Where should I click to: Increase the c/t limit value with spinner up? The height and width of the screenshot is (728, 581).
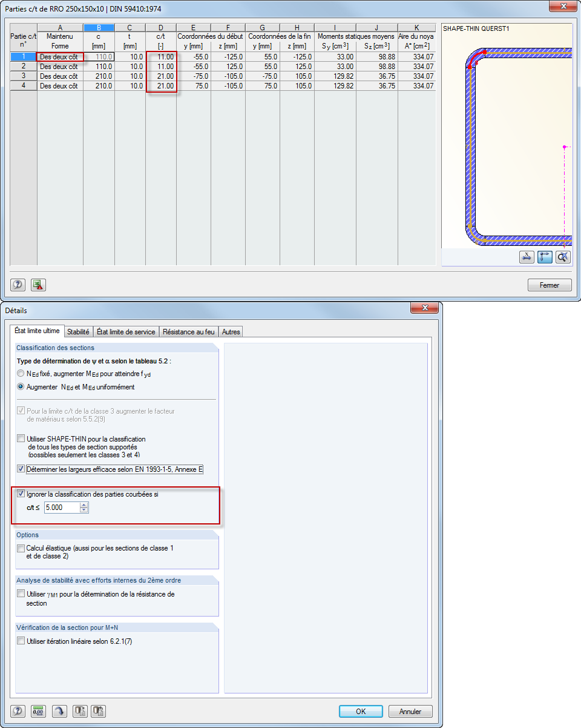84,505
